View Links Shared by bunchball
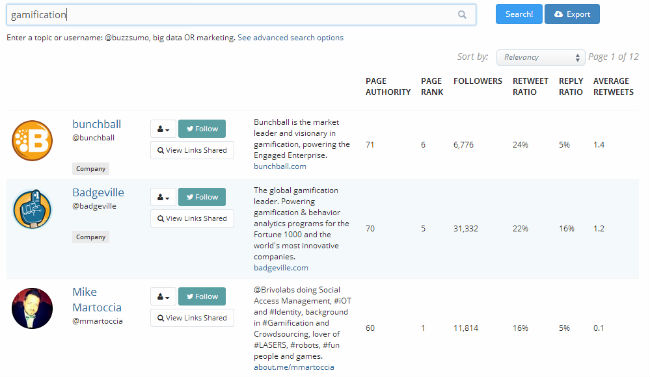 click(x=192, y=150)
